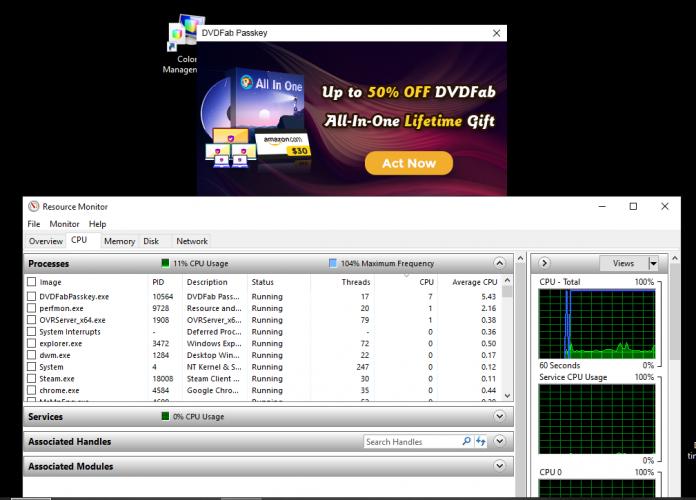The height and width of the screenshot is (500, 696).
Task: Switch to the Overview tab
Action: [46, 241]
